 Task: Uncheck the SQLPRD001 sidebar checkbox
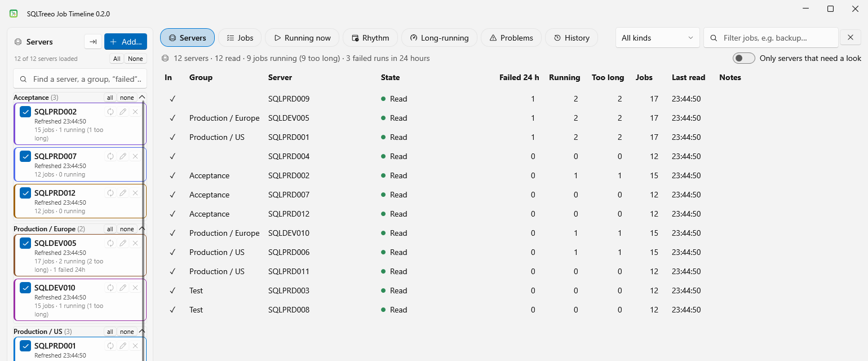pos(25,346)
